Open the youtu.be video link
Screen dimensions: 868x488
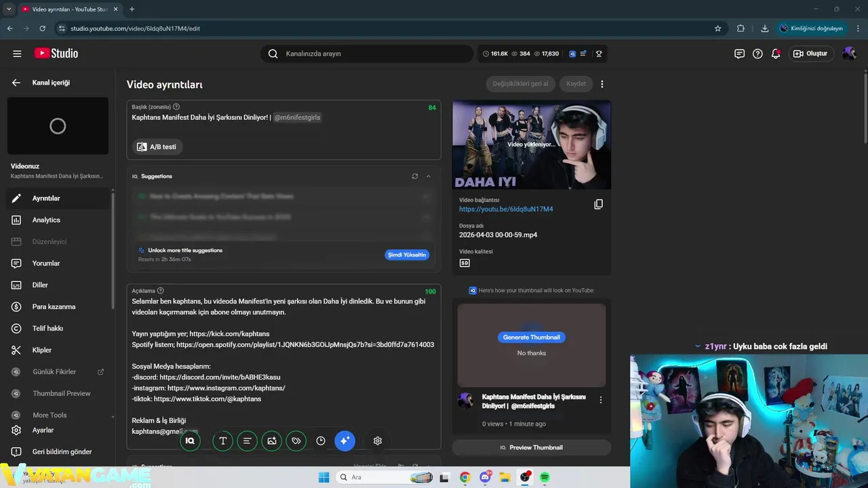(x=506, y=209)
